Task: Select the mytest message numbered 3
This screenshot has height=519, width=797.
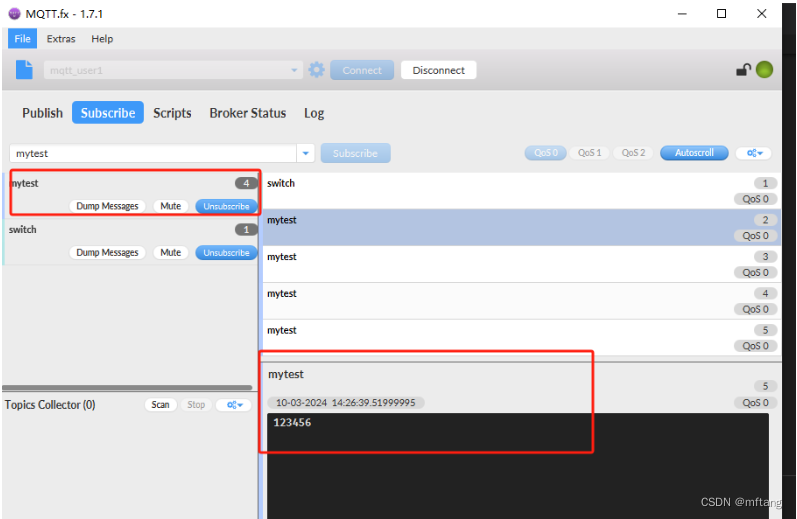Action: coord(522,264)
